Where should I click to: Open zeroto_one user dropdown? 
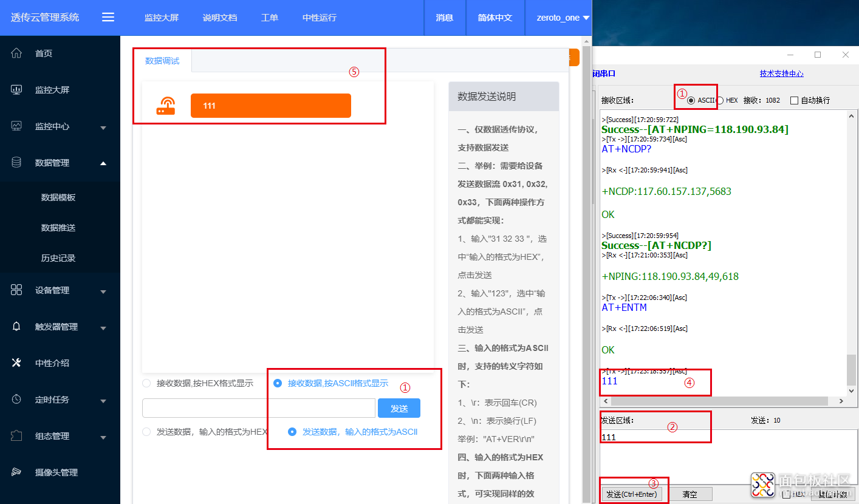pyautogui.click(x=563, y=18)
